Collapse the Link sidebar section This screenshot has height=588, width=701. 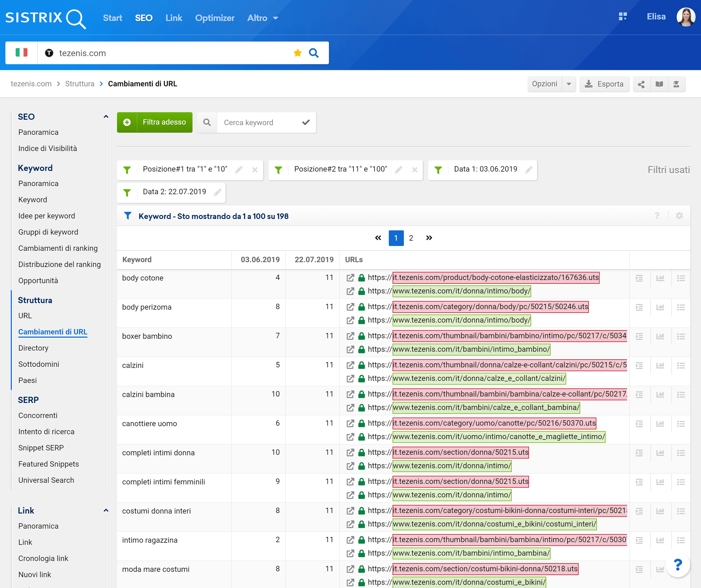pos(106,511)
